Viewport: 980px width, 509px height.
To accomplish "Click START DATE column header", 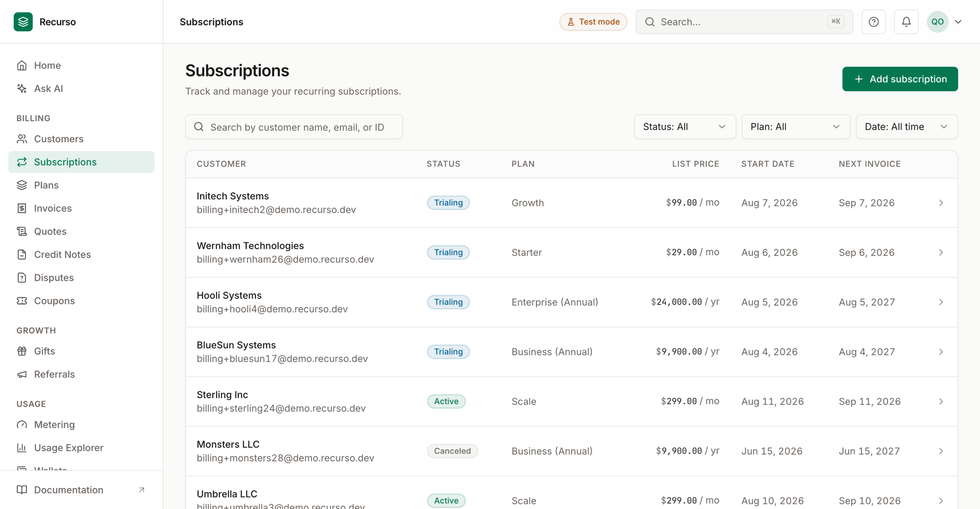I will [767, 164].
